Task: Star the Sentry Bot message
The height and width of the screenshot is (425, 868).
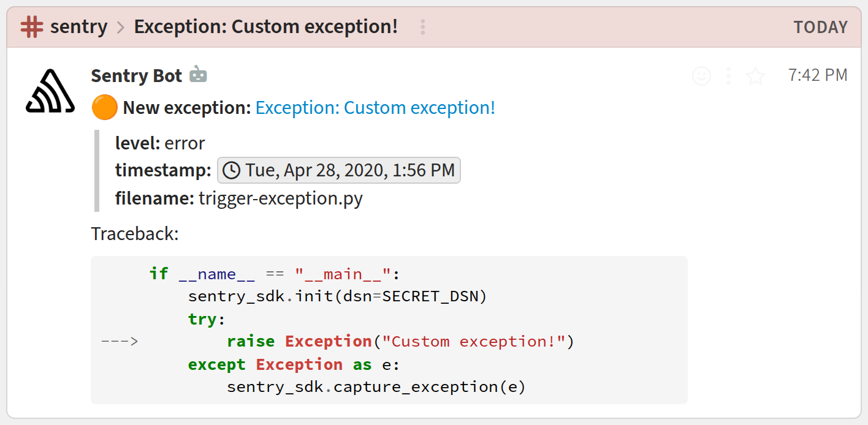Action: [x=755, y=76]
